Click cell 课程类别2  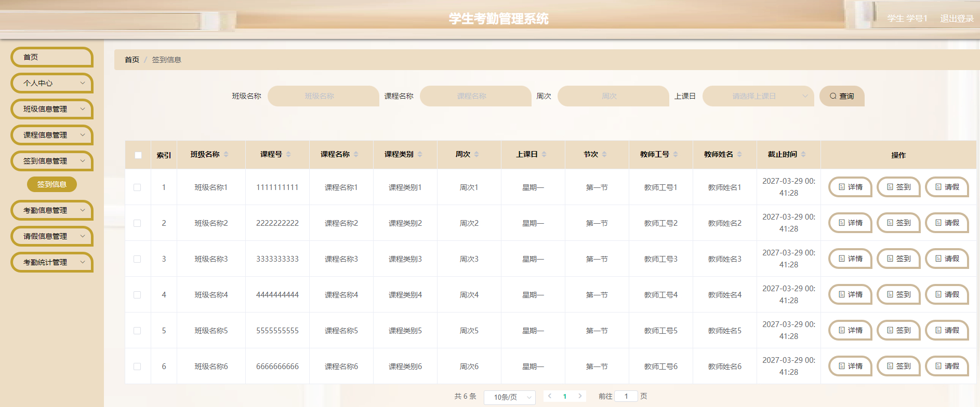click(x=405, y=223)
